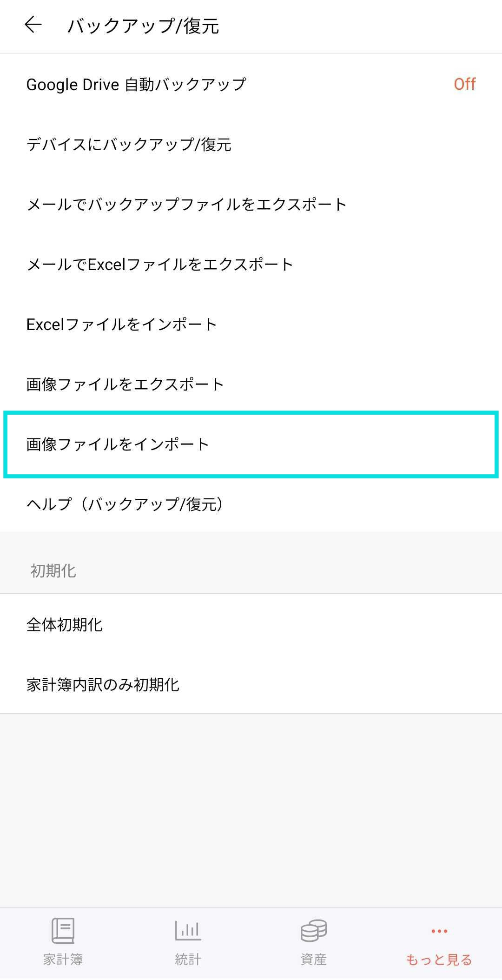Switch to the 家計簿 tab label
The height and width of the screenshot is (980, 502).
point(63,959)
